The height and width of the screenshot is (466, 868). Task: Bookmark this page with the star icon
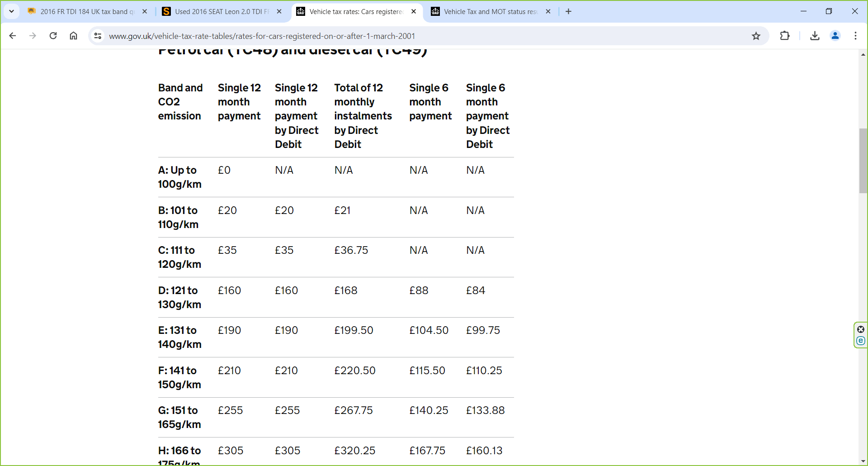coord(756,36)
